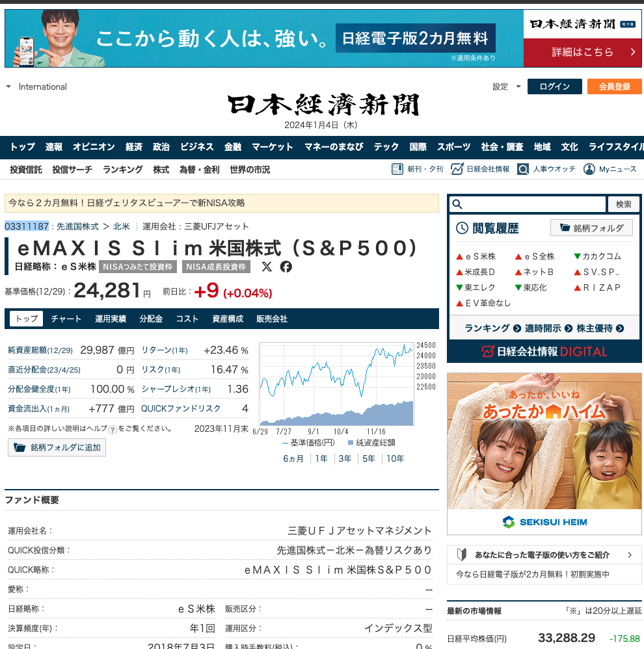Click the 日経会社情報 chart icon
The image size is (644, 649).
pos(459,168)
